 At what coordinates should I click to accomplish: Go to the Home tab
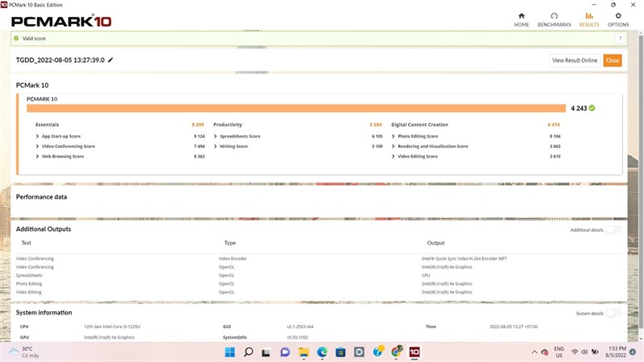coord(521,19)
